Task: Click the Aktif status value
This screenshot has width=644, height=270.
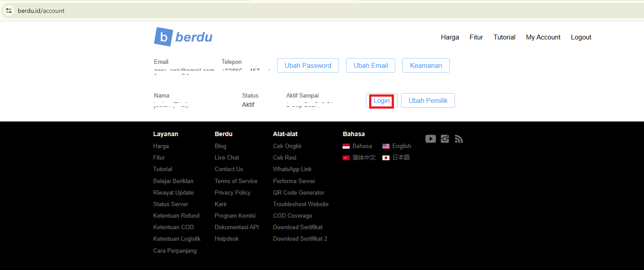Action: [248, 105]
